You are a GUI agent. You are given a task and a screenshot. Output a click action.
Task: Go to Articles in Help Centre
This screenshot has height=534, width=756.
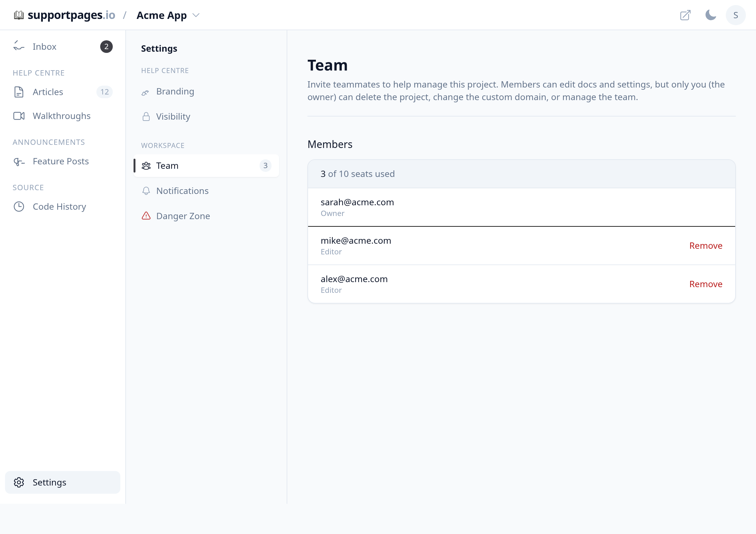(63, 92)
